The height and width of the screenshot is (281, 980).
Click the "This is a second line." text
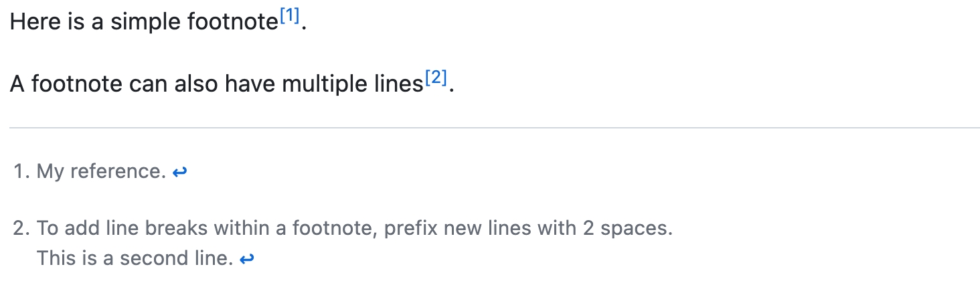(135, 258)
